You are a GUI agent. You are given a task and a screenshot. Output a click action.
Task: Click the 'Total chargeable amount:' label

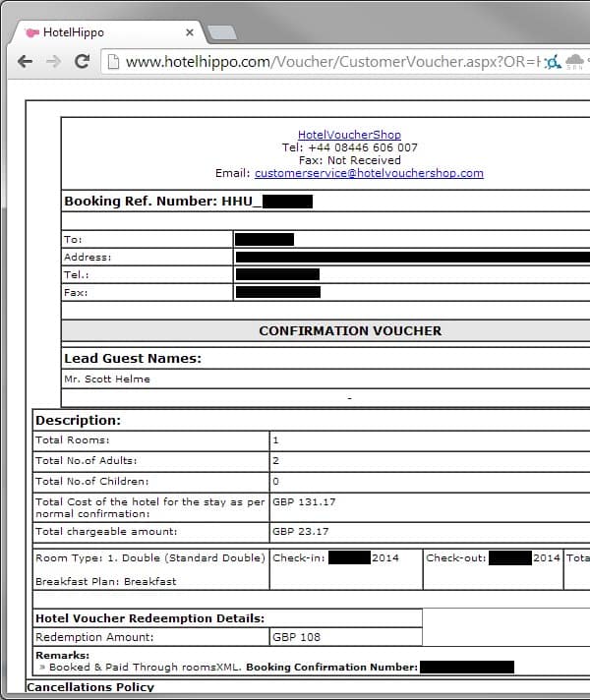[x=106, y=531]
